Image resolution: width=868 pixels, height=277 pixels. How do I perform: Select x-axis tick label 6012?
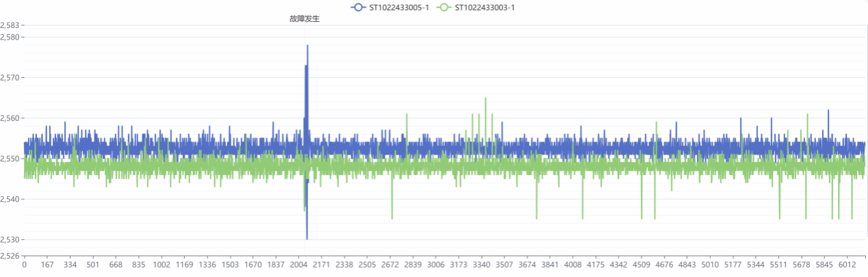click(847, 265)
